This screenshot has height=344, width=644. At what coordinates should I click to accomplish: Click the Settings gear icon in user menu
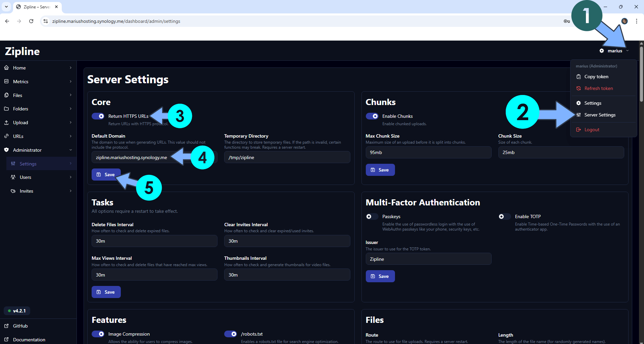coord(579,103)
